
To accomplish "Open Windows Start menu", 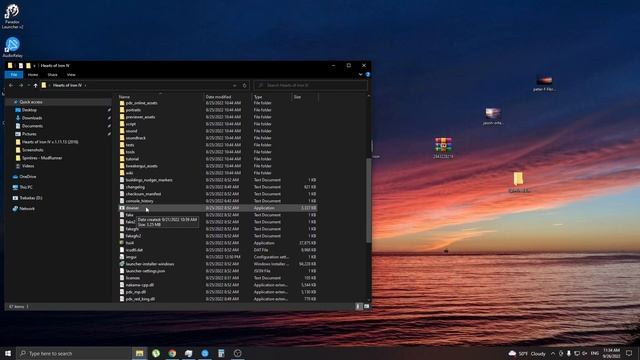I will click(x=8, y=353).
